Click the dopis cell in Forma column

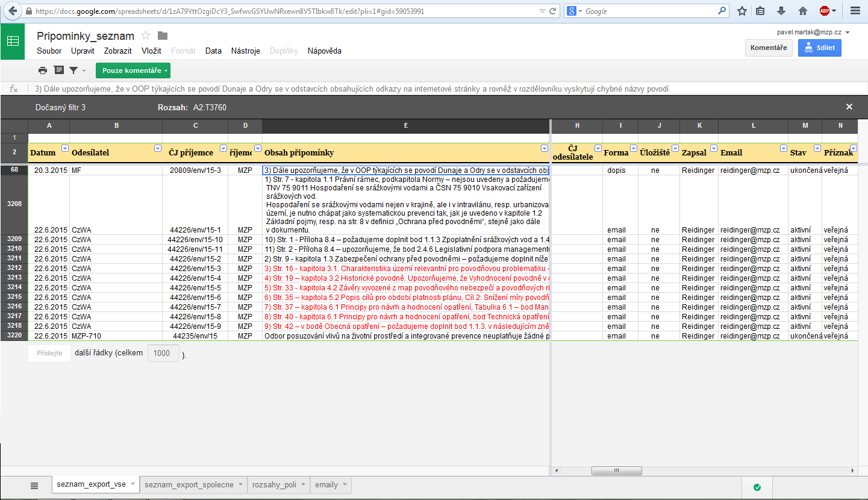click(x=620, y=170)
